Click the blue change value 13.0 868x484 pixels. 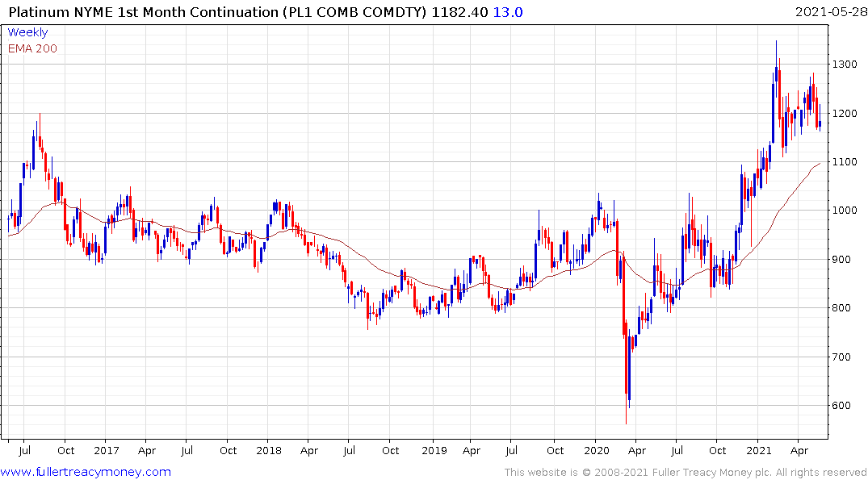(x=508, y=12)
